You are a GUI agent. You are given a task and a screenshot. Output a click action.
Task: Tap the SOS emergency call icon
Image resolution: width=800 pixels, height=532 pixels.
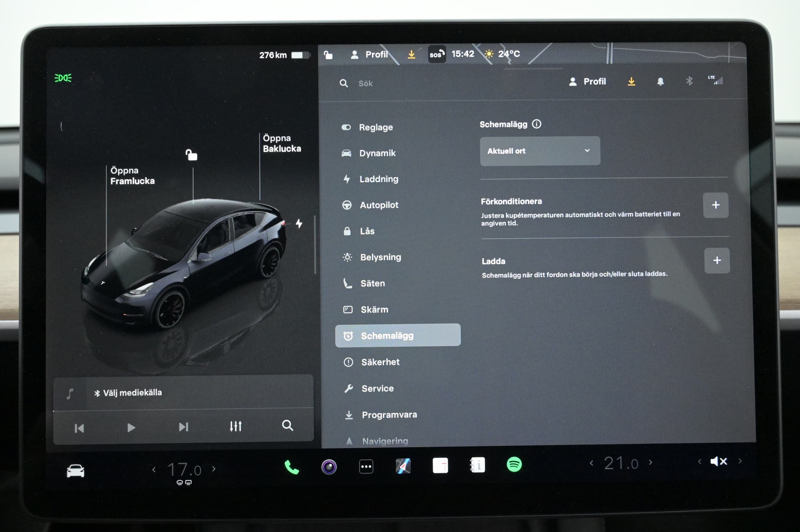click(437, 54)
